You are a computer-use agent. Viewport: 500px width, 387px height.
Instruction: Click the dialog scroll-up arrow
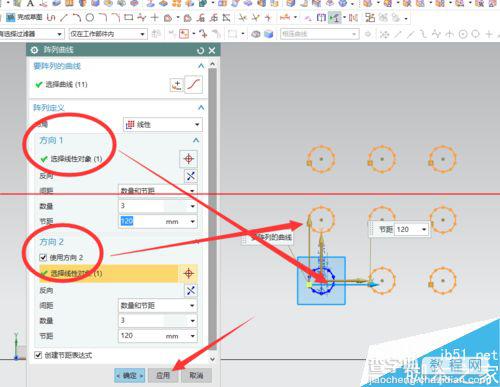click(212, 63)
